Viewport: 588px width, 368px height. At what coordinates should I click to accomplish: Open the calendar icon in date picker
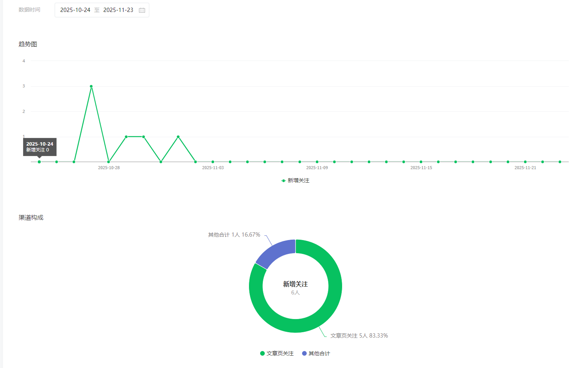[142, 10]
